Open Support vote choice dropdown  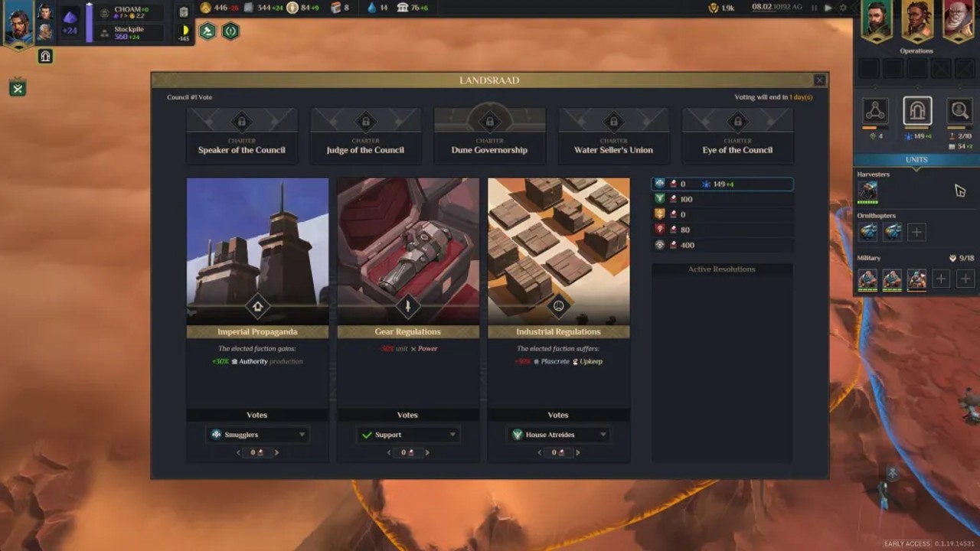408,435
